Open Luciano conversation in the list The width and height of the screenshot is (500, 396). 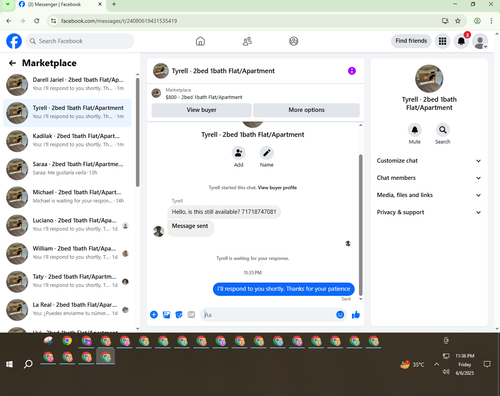click(x=68, y=225)
